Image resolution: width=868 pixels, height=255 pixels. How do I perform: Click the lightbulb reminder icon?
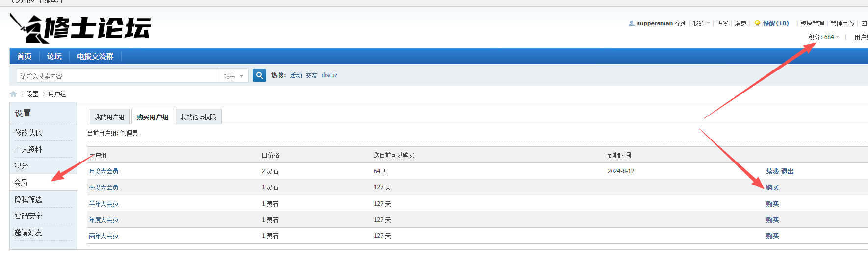pyautogui.click(x=757, y=23)
